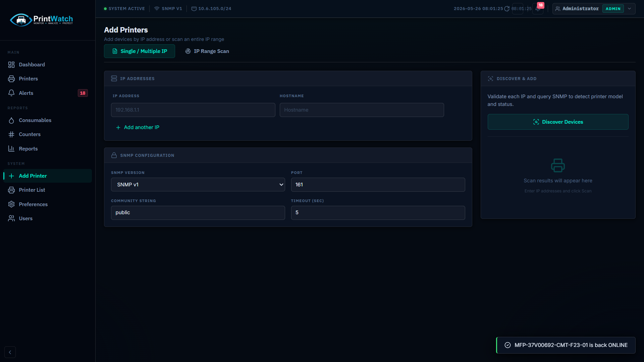Viewport: 644px width, 362px height.
Task: Click the Administrator user icon
Action: pos(558,9)
